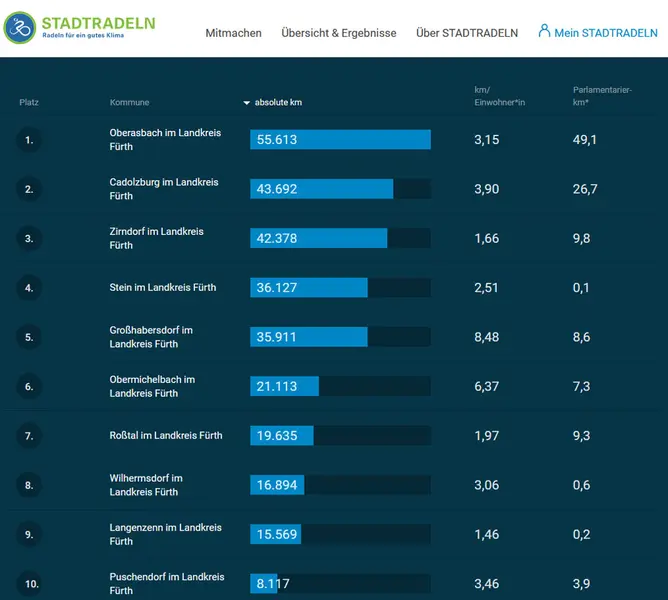This screenshot has height=600, width=668.
Task: Click the sort arrow next to absolute km
Action: coord(247,103)
